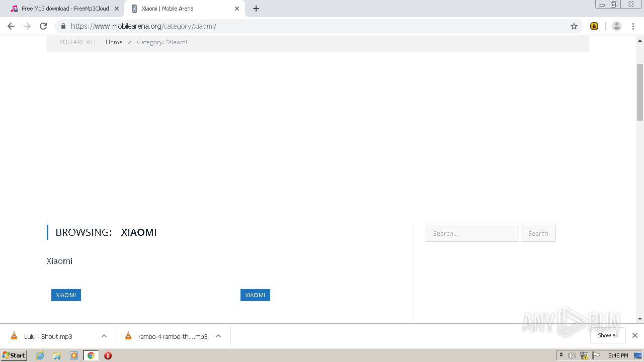This screenshot has height=362, width=644.
Task: Open the media player taskbar icon
Action: coord(74,355)
